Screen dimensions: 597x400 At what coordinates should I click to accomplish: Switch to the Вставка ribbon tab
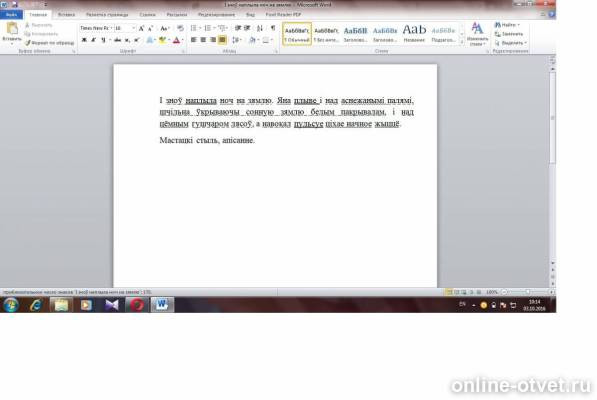click(x=66, y=14)
